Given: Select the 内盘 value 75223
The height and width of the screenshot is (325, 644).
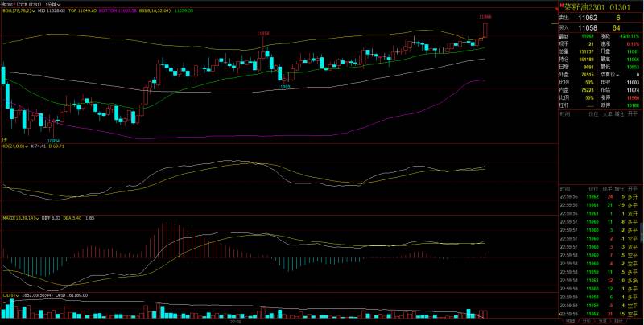Looking at the screenshot, I should 588,90.
